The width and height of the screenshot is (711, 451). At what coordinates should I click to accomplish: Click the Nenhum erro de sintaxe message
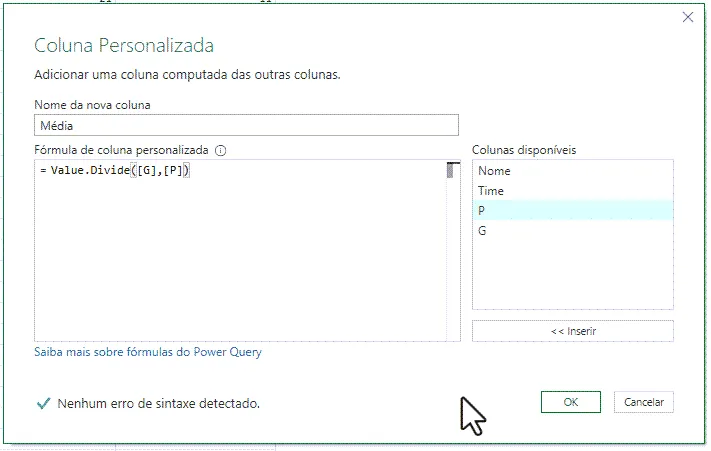pos(159,403)
